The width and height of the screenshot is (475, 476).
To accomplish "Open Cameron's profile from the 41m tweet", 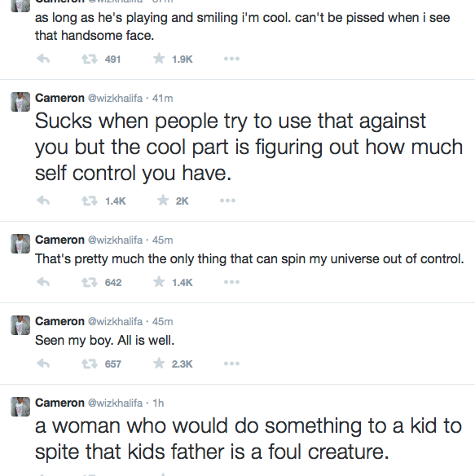I will pyautogui.click(x=59, y=98).
